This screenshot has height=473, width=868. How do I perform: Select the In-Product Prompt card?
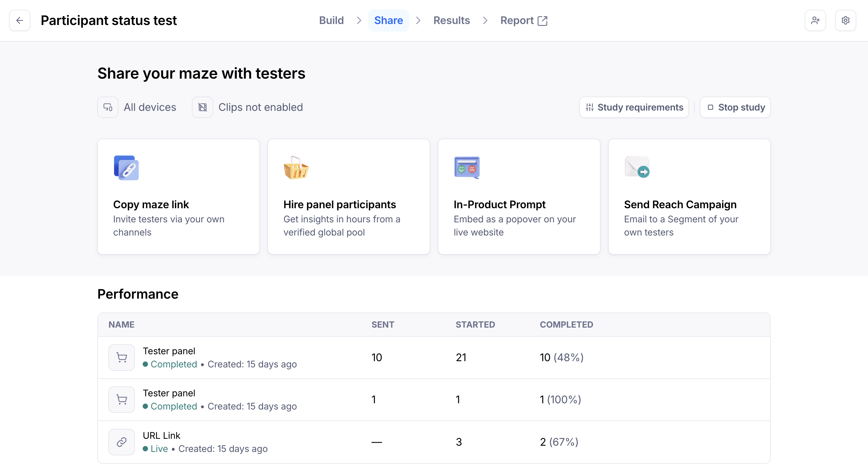click(518, 197)
